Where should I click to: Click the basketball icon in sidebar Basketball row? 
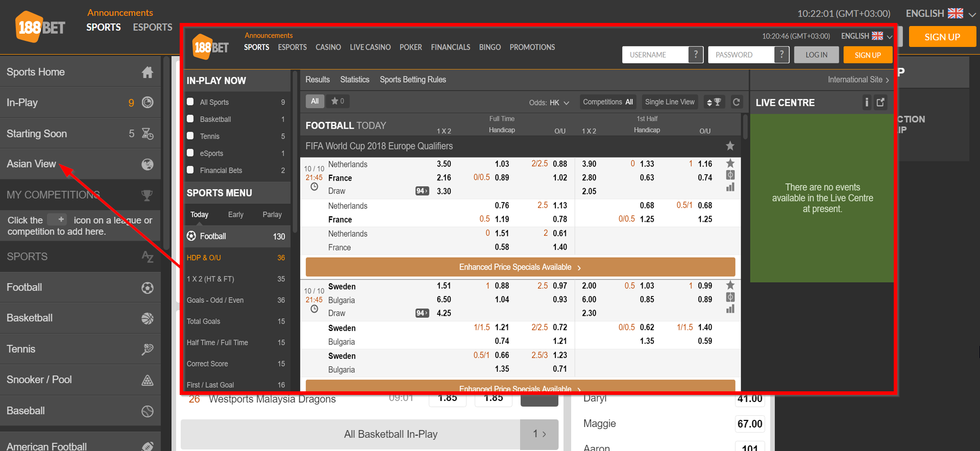148,318
